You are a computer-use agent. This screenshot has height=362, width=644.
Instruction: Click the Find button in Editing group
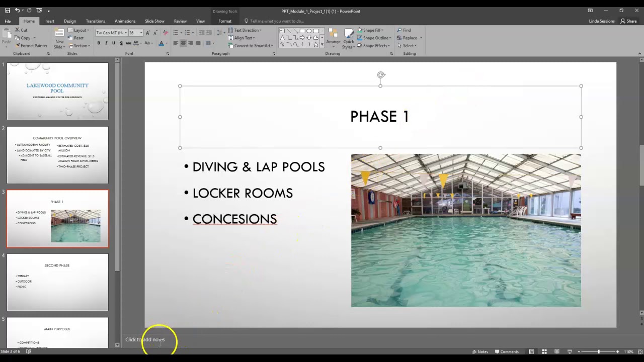coord(404,30)
